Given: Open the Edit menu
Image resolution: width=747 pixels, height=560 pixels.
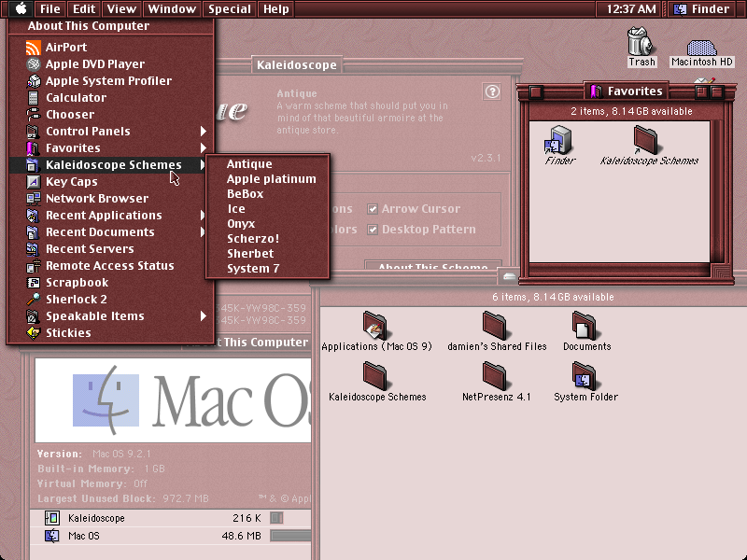Looking at the screenshot, I should coord(84,8).
